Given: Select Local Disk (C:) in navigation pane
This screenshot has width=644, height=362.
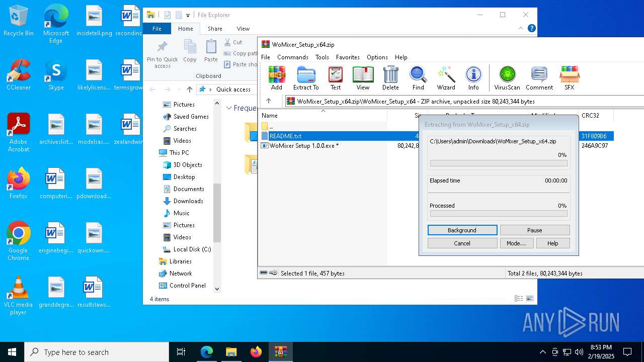Looking at the screenshot, I should 192,249.
